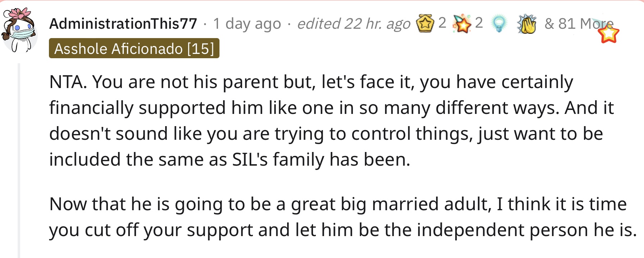This screenshot has height=258, width=644.
Task: Click the glowing lightbulb award icon
Action: coord(499,24)
